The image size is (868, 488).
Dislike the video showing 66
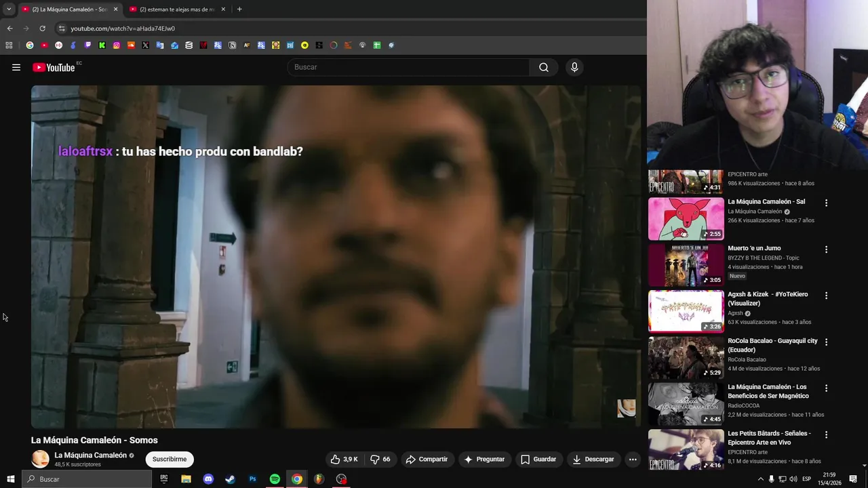click(x=380, y=459)
